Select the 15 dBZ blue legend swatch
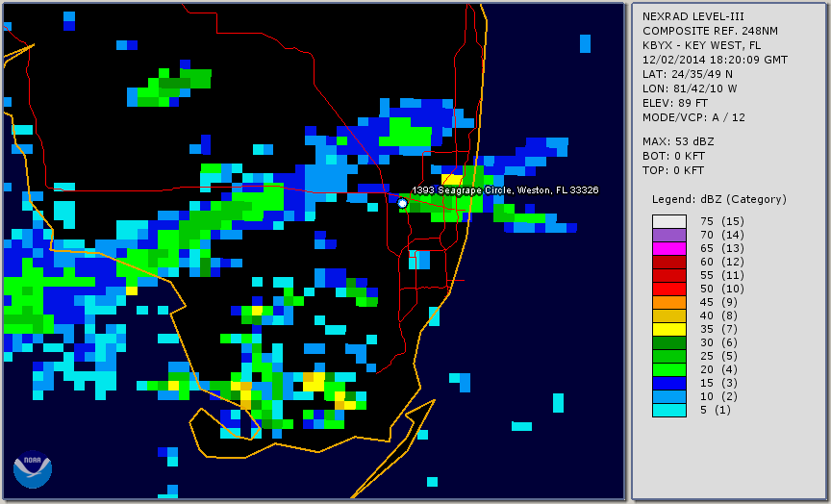The width and height of the screenshot is (831, 504). pos(668,383)
